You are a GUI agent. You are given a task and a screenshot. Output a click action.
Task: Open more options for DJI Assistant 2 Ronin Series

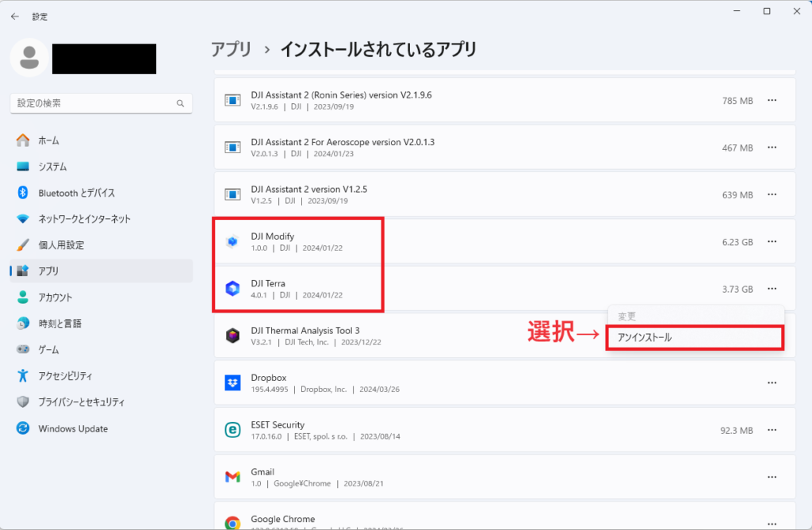click(772, 101)
